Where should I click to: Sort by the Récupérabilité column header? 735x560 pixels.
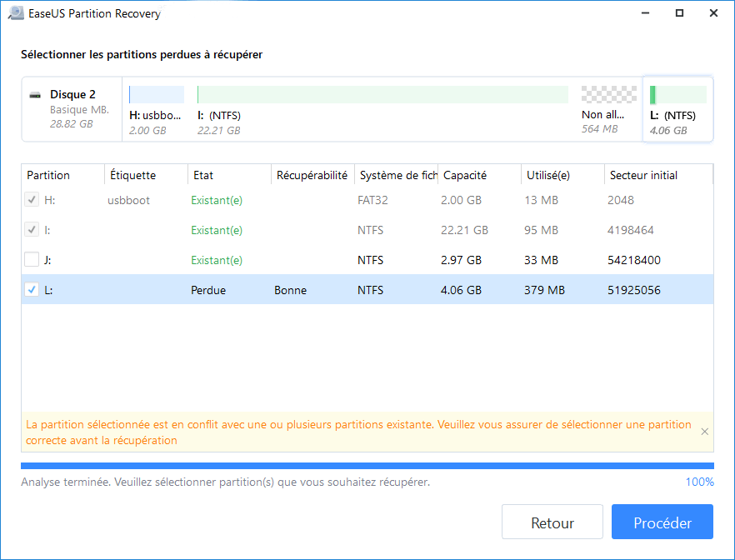tap(312, 175)
